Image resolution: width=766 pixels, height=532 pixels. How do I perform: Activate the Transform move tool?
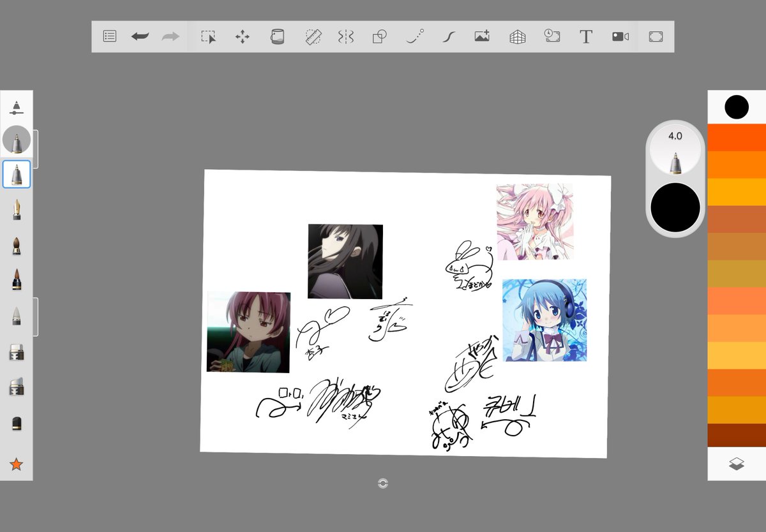tap(243, 36)
